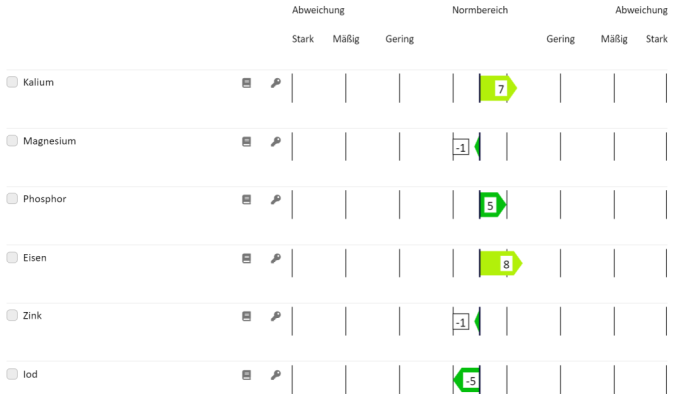Click the Kalium value marker 7
This screenshot has height=400, width=675.
(x=499, y=89)
